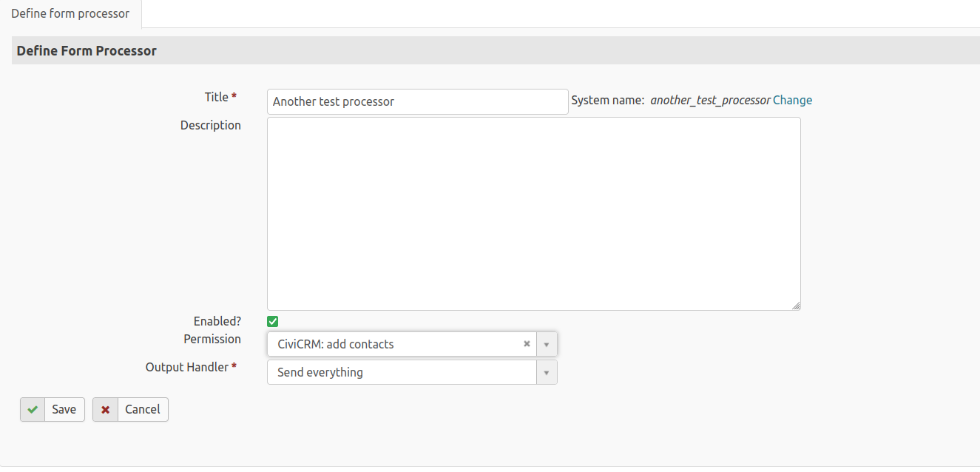The width and height of the screenshot is (980, 472).
Task: Toggle the Enabled? checkbox
Action: point(273,321)
